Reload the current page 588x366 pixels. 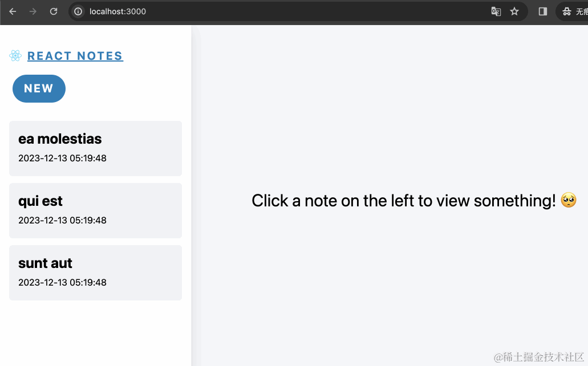54,11
